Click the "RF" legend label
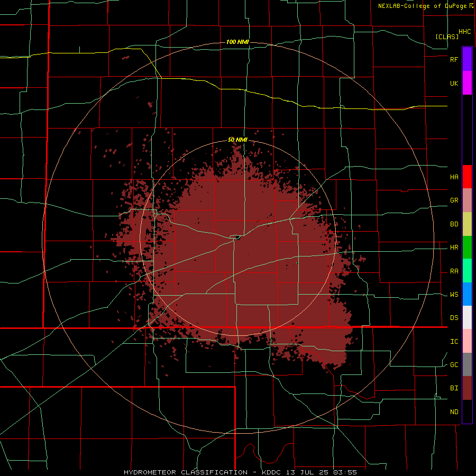Image resolution: width=476 pixels, height=476 pixels. 454,59
